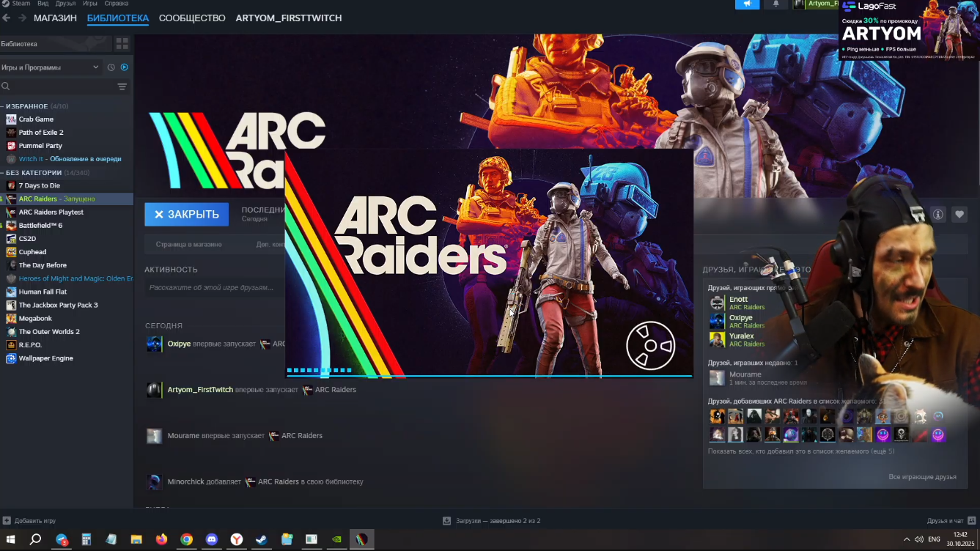Switch to the «СООБЩЕСТВО» tab
The height and width of the screenshot is (551, 980).
(192, 18)
